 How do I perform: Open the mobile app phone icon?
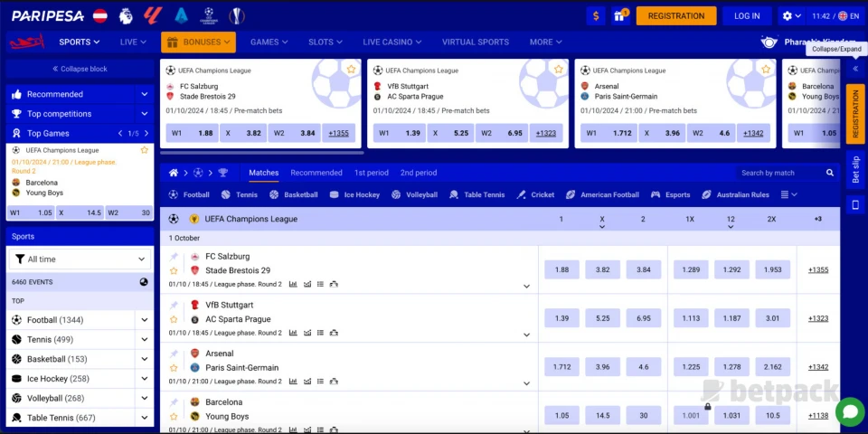point(855,205)
